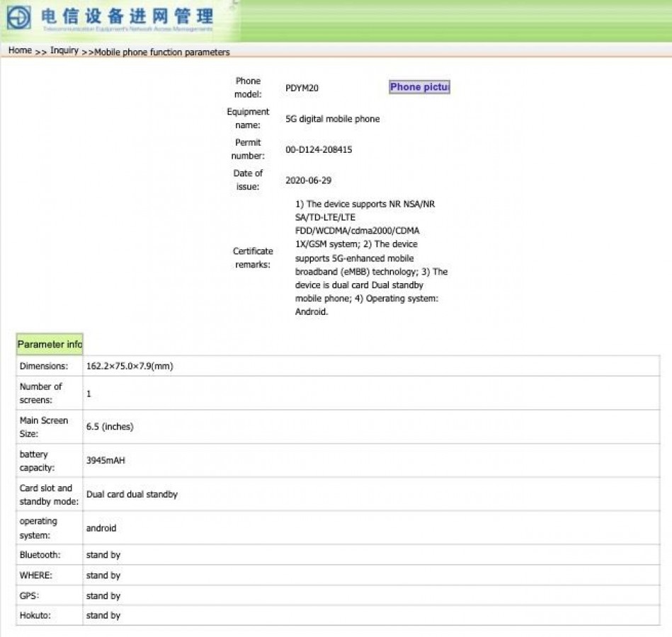Viewport: 672px width, 637px height.
Task: Select the WHERE 'stand by' value
Action: [x=103, y=575]
